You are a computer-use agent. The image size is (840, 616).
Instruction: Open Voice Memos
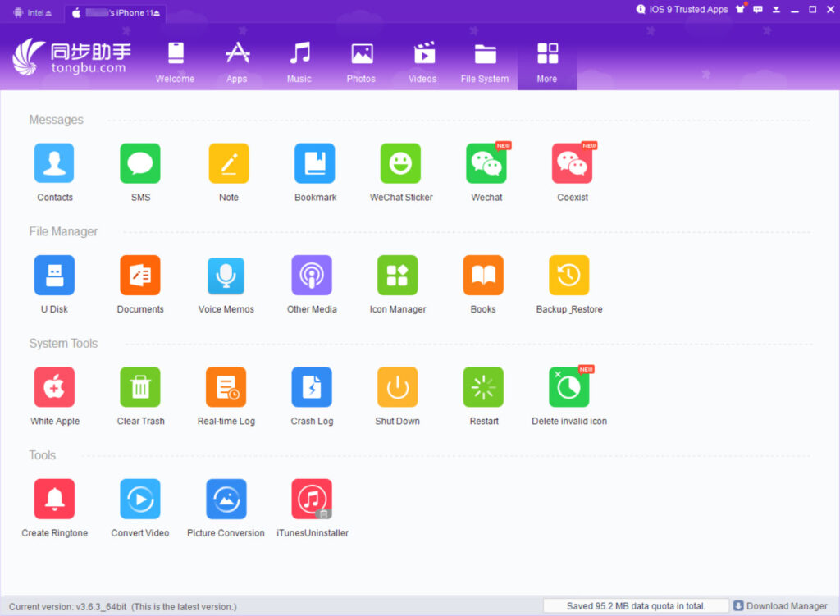click(x=226, y=276)
